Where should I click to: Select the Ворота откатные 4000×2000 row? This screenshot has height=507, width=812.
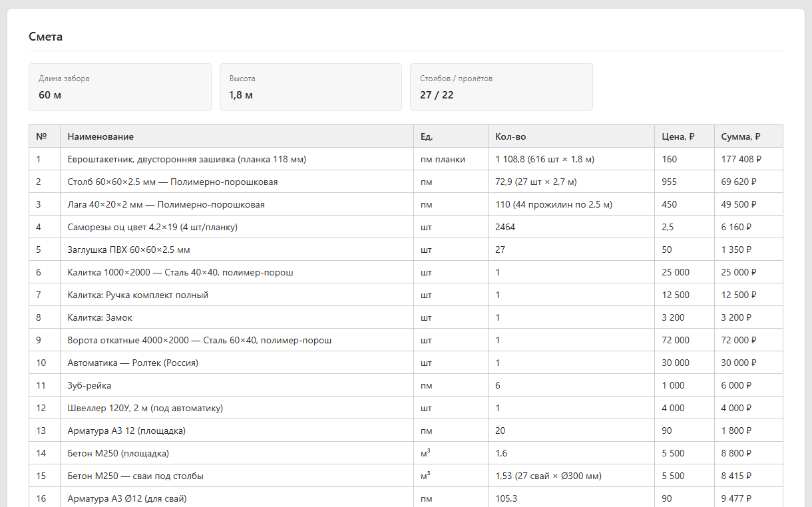pos(406,340)
